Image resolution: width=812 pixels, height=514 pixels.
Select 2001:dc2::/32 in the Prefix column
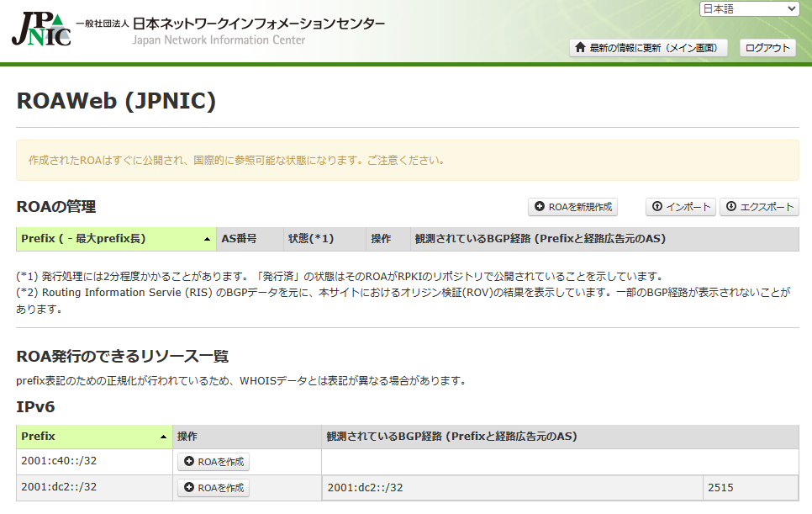click(94, 487)
